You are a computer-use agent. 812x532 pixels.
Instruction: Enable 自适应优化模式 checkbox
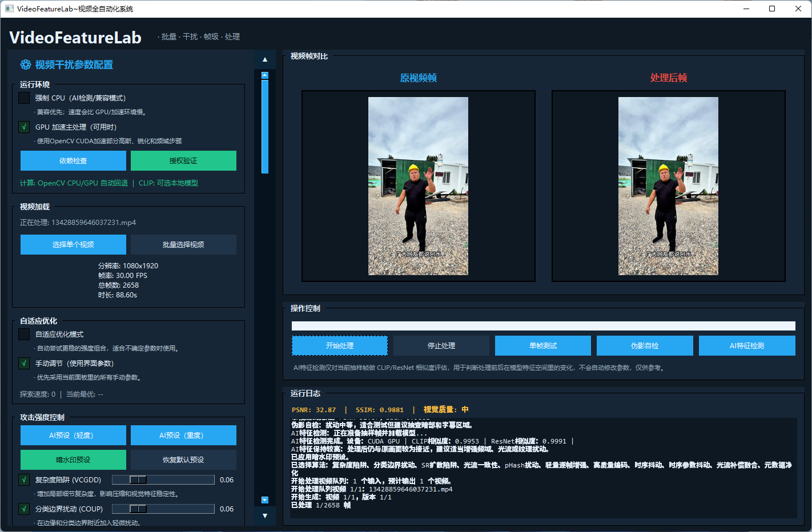pos(24,334)
